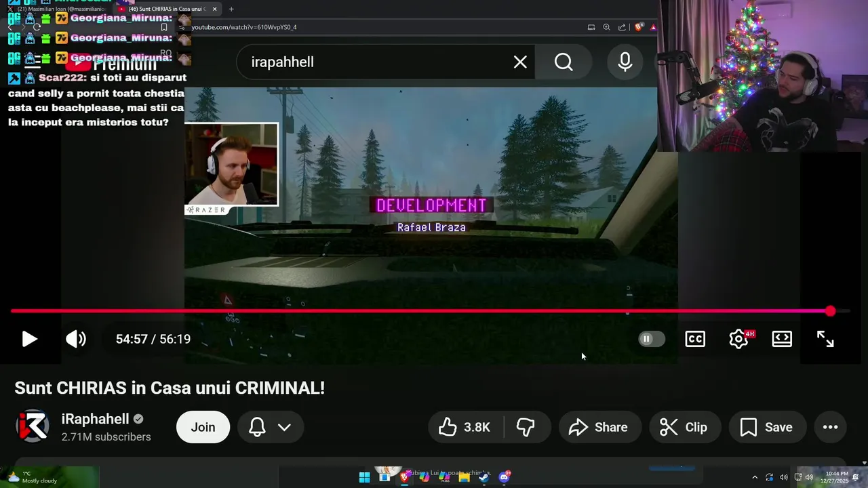Create a Clip from the video
Screen dimensions: 868x488
685,427
